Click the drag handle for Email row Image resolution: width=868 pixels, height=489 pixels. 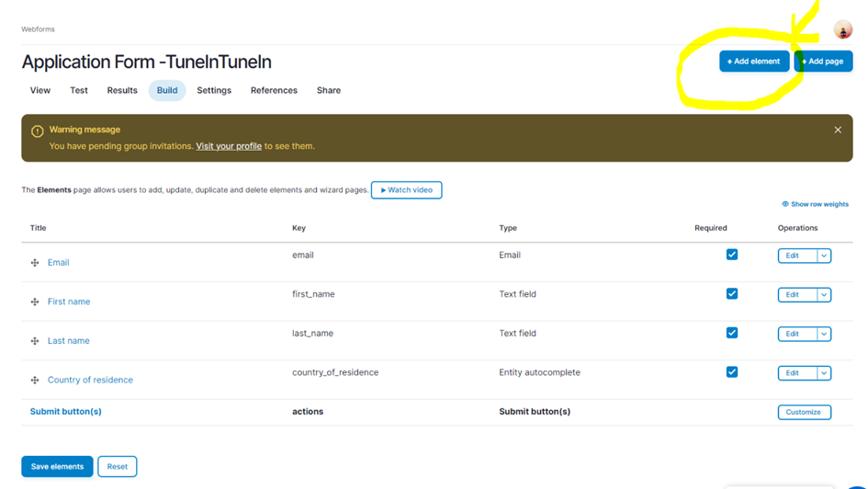coord(35,263)
